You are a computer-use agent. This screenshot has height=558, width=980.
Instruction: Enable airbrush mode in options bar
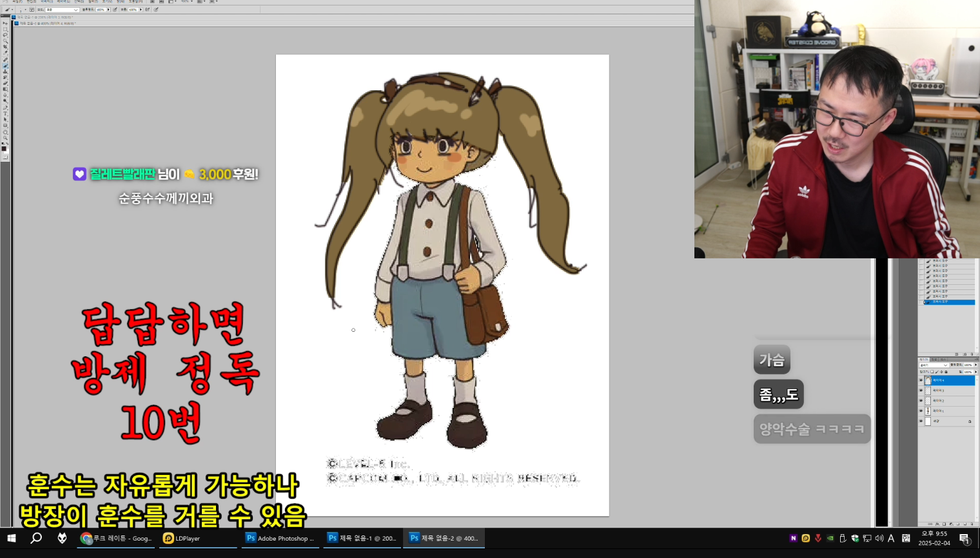(x=147, y=10)
